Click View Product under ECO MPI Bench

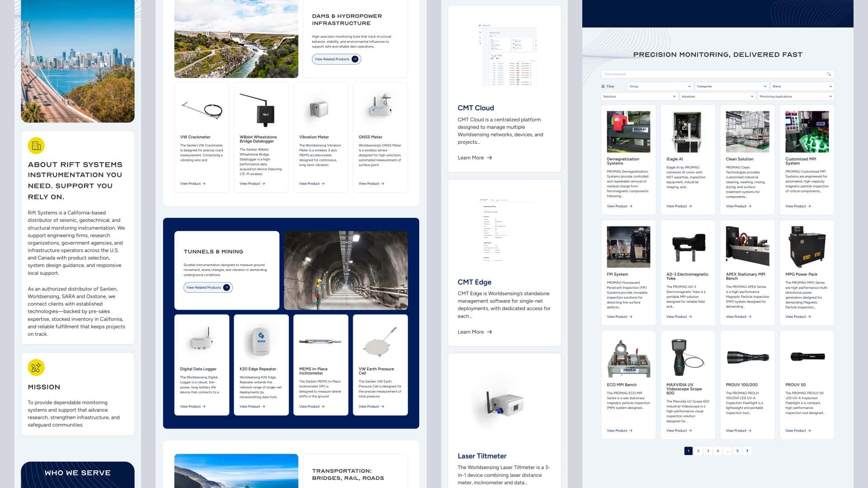coord(619,431)
